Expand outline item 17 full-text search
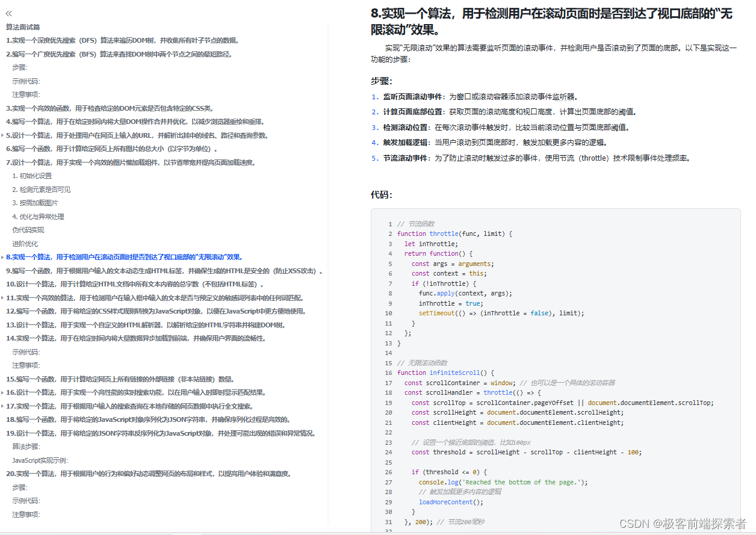 2,406
